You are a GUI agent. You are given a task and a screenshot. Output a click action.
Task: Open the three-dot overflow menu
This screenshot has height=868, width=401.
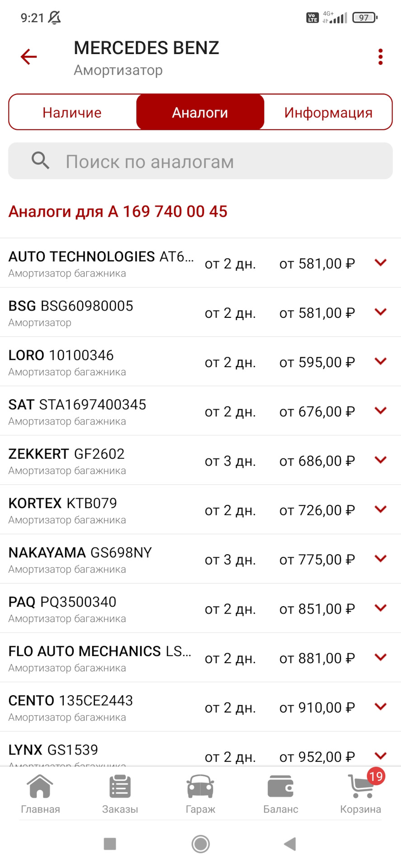coord(380,57)
